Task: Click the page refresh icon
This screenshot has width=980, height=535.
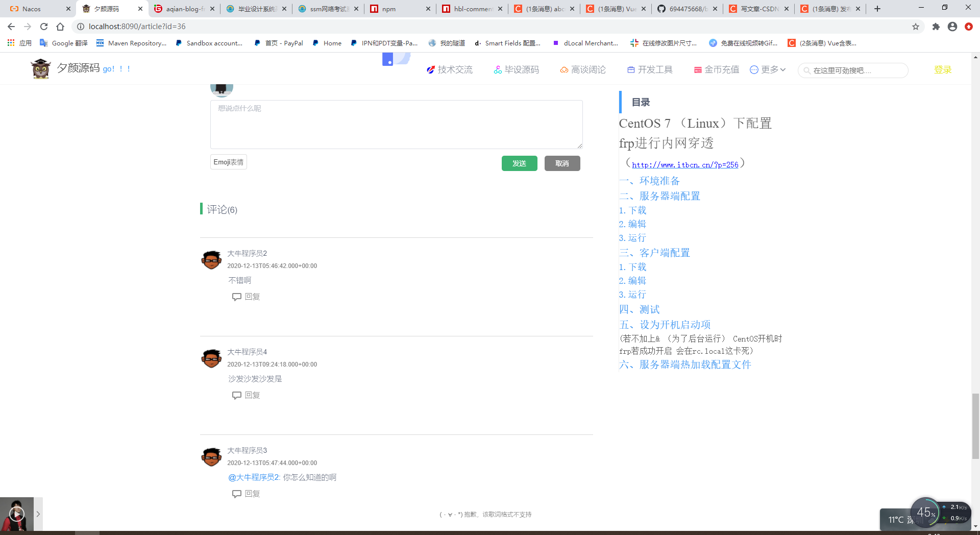Action: (44, 27)
